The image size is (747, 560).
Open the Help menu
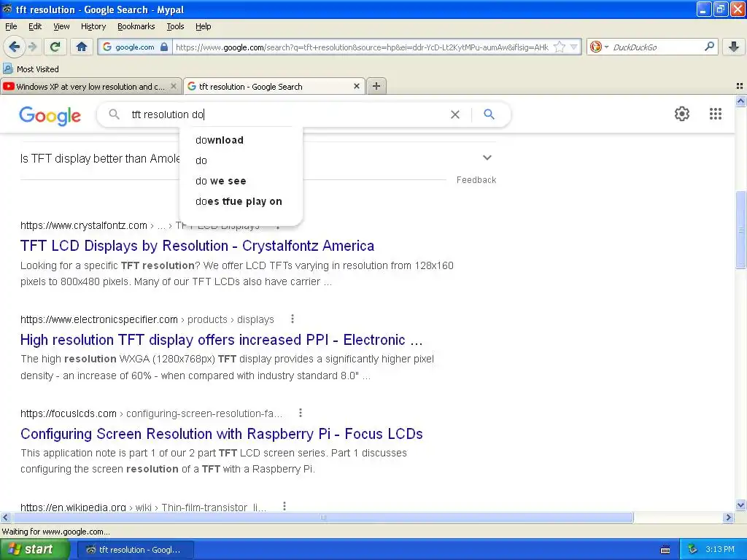click(203, 26)
